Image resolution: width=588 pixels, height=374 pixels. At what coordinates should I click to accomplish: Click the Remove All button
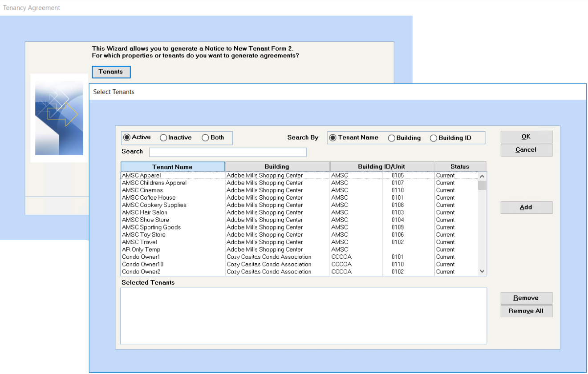point(526,311)
